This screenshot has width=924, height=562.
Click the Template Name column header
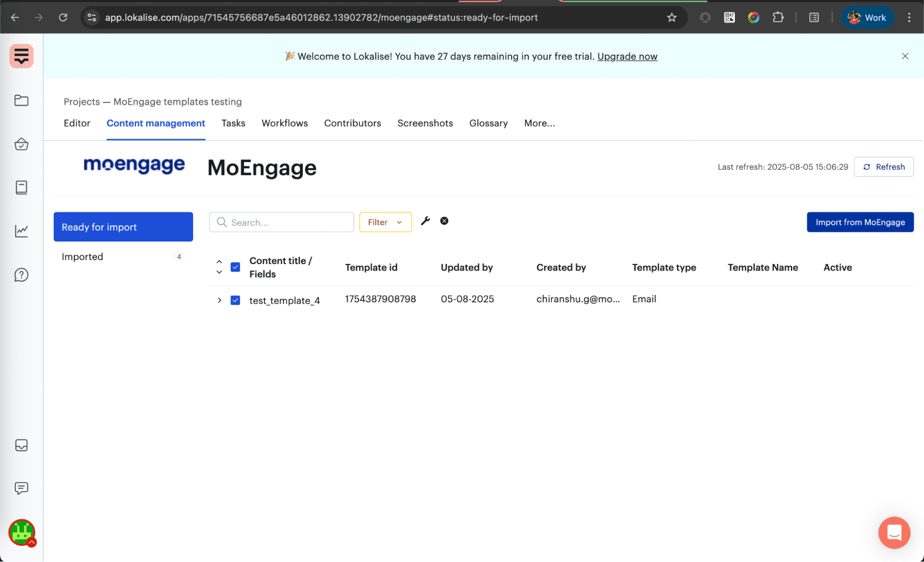[762, 267]
